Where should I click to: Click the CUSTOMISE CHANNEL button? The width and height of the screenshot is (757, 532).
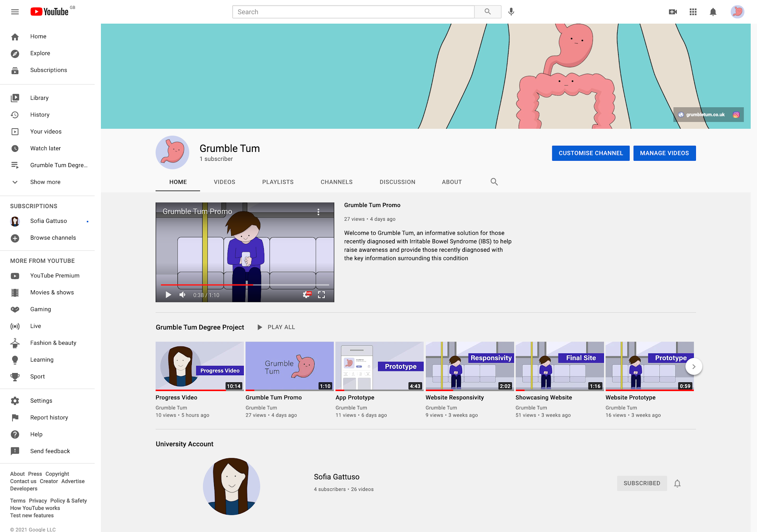pos(591,153)
